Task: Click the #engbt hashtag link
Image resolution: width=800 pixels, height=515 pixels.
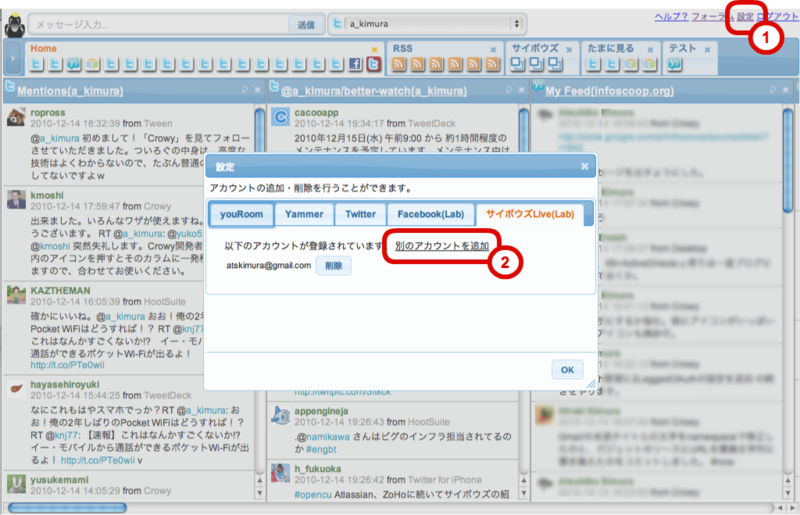Action: 321,449
